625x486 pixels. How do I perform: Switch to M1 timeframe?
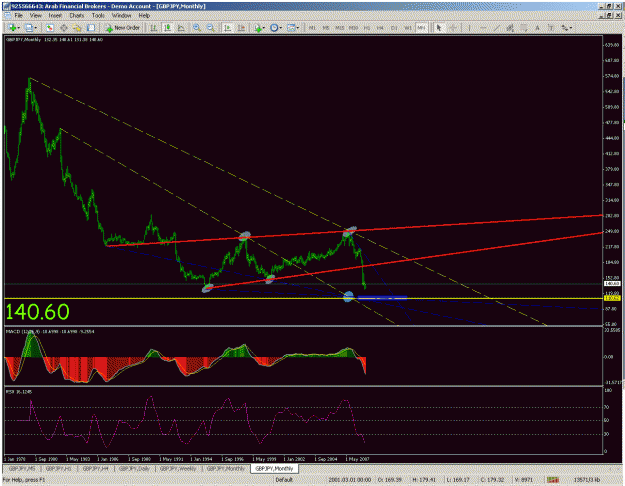pyautogui.click(x=312, y=28)
